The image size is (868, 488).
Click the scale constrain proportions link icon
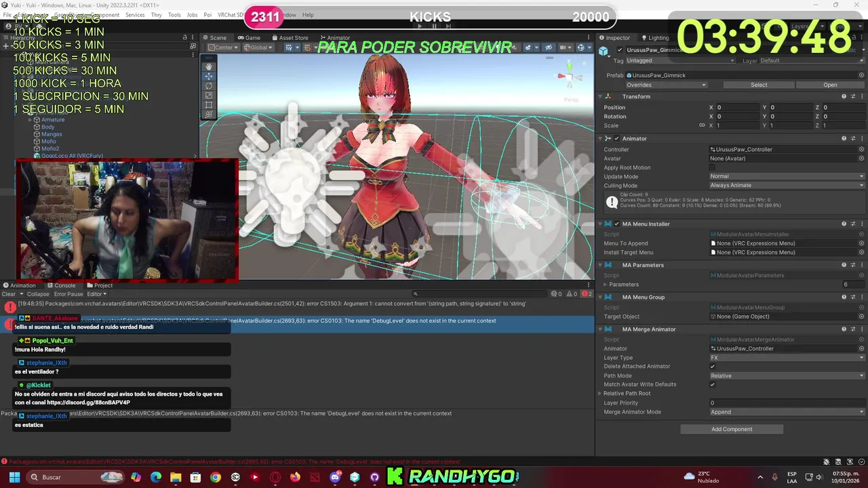[x=702, y=125]
